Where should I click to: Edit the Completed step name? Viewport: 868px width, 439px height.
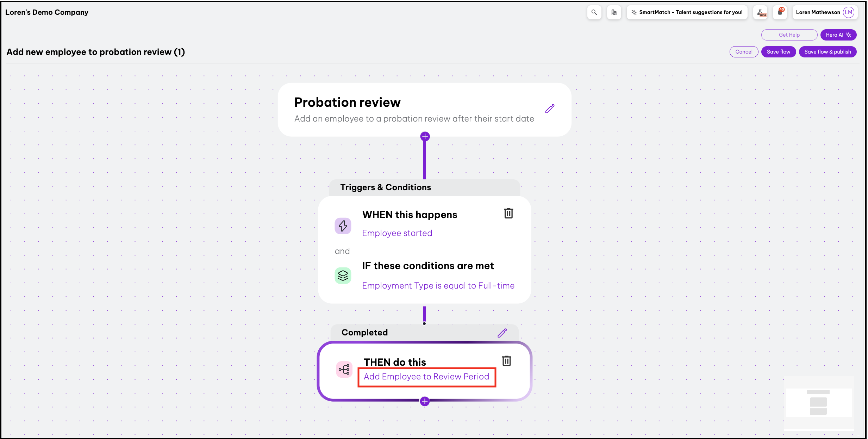point(502,333)
